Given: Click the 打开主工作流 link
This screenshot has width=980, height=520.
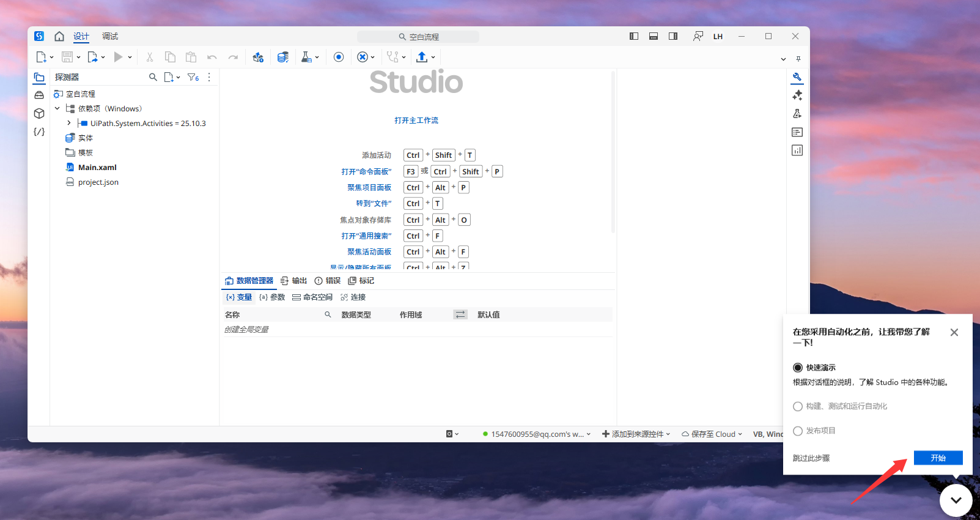Looking at the screenshot, I should [x=416, y=121].
